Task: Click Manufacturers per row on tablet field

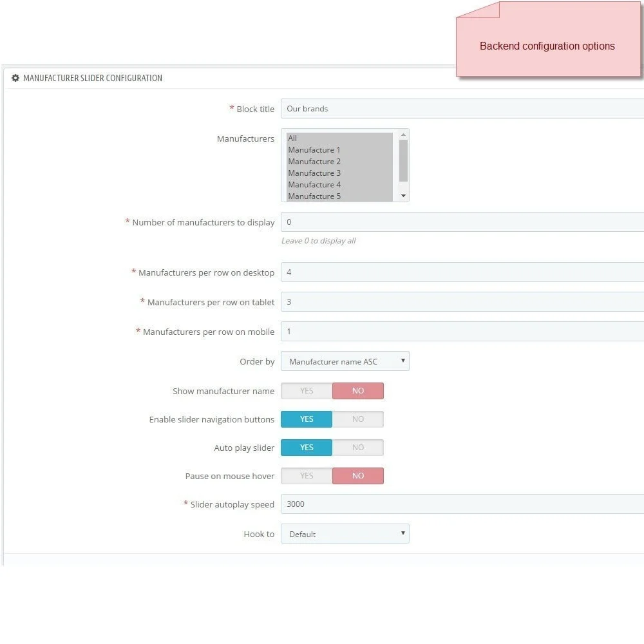Action: click(x=462, y=302)
